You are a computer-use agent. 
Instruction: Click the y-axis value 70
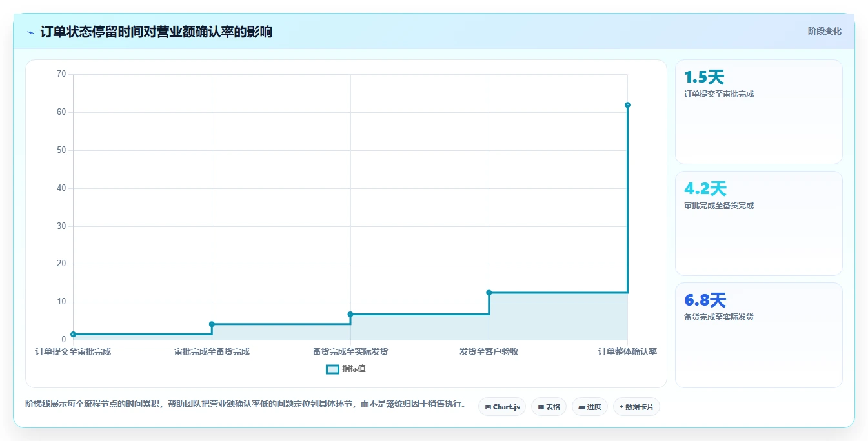tap(61, 74)
